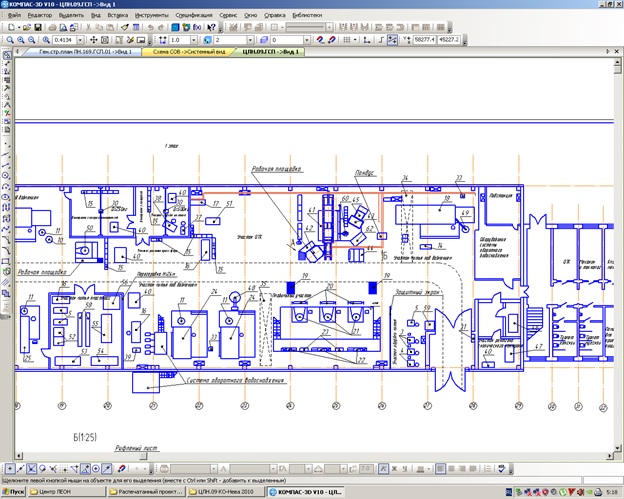Activate the context help arrow-question icon
This screenshot has width=624, height=499.
click(211, 27)
